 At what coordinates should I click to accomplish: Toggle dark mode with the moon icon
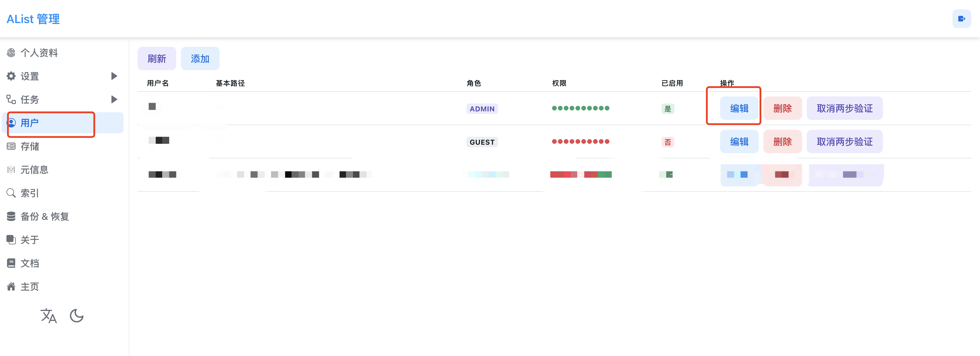(x=76, y=316)
